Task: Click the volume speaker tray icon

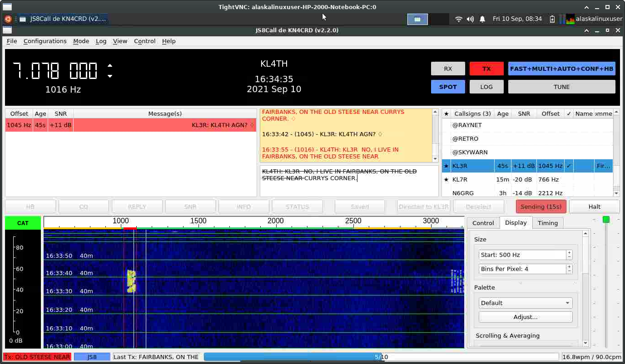Action: click(x=470, y=19)
